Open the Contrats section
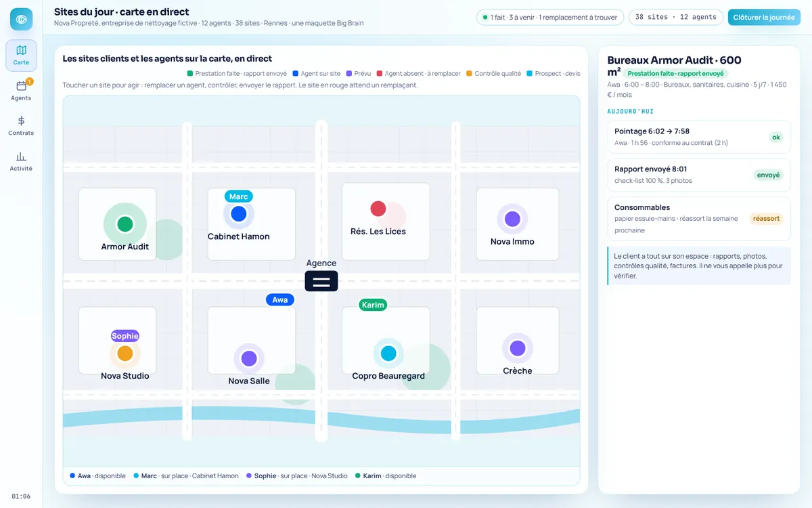Image resolution: width=812 pixels, height=508 pixels. click(21, 126)
